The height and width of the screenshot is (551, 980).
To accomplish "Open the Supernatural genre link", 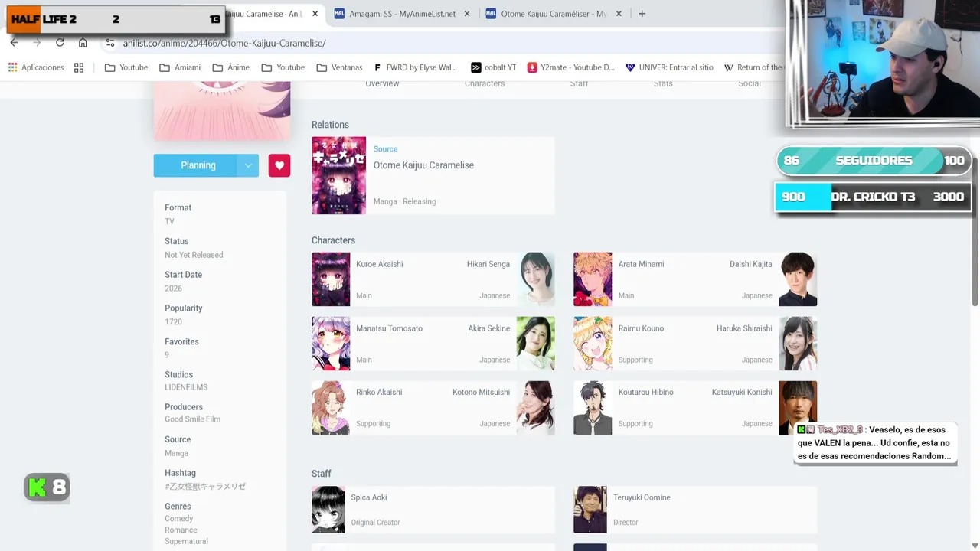I will (x=186, y=541).
